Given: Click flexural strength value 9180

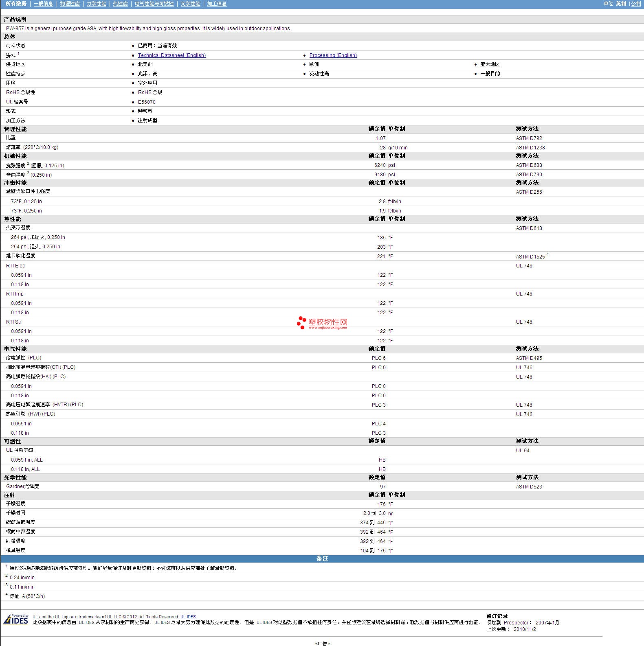Looking at the screenshot, I should (380, 175).
